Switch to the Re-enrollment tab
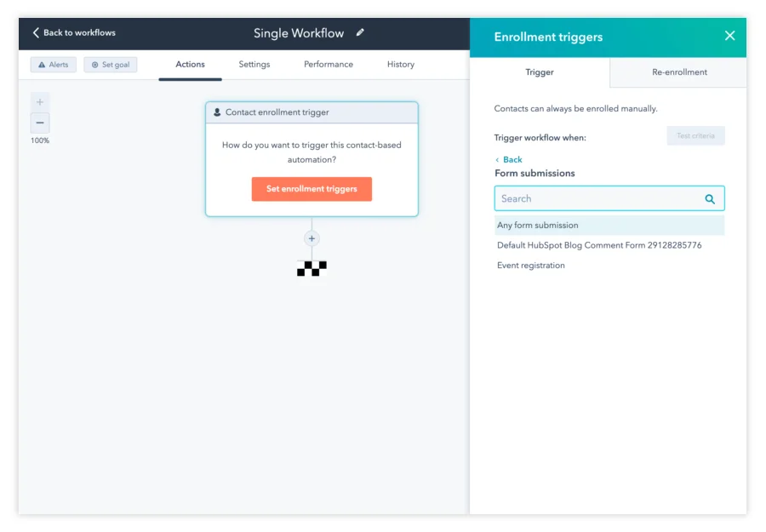This screenshot has width=766, height=532. click(679, 72)
